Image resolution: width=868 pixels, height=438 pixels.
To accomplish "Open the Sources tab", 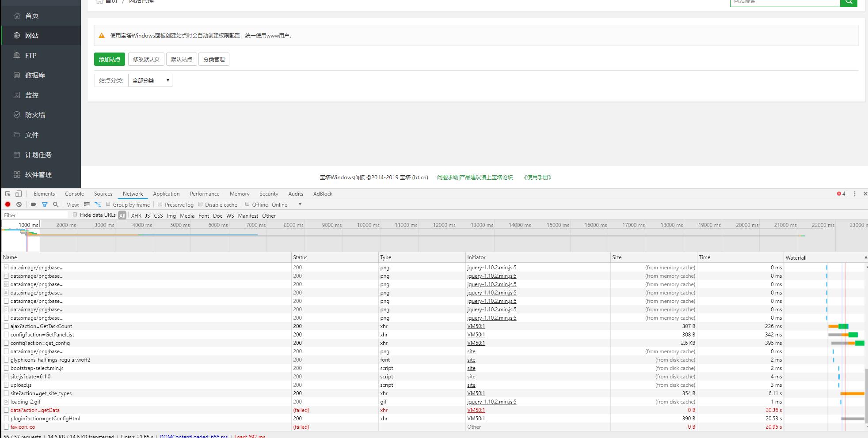I will (x=103, y=194).
